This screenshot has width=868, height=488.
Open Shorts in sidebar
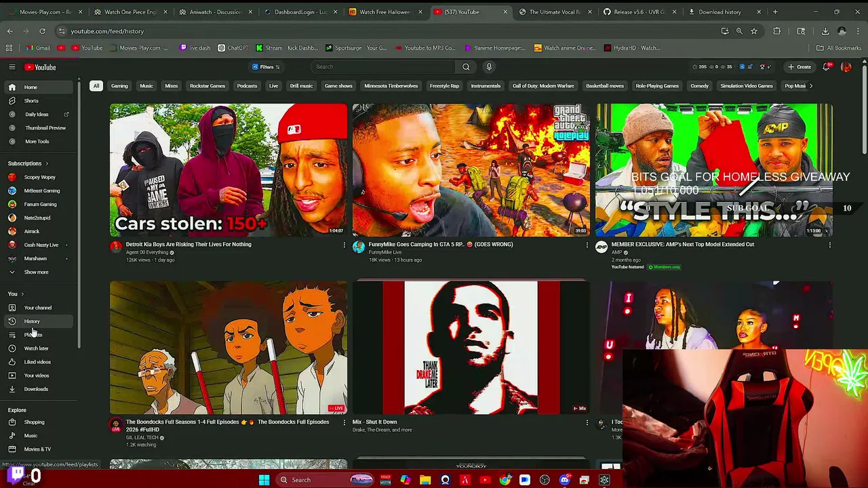(x=31, y=100)
